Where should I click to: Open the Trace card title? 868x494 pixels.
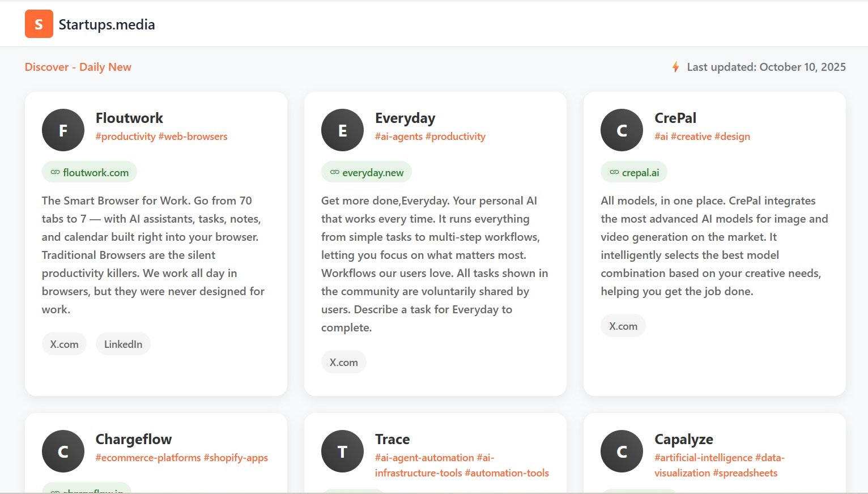tap(392, 439)
